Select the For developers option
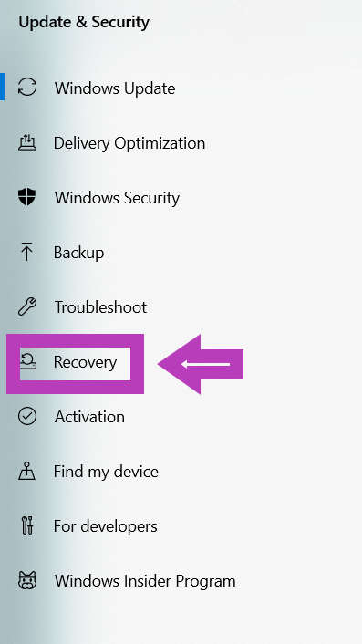 coord(106,526)
